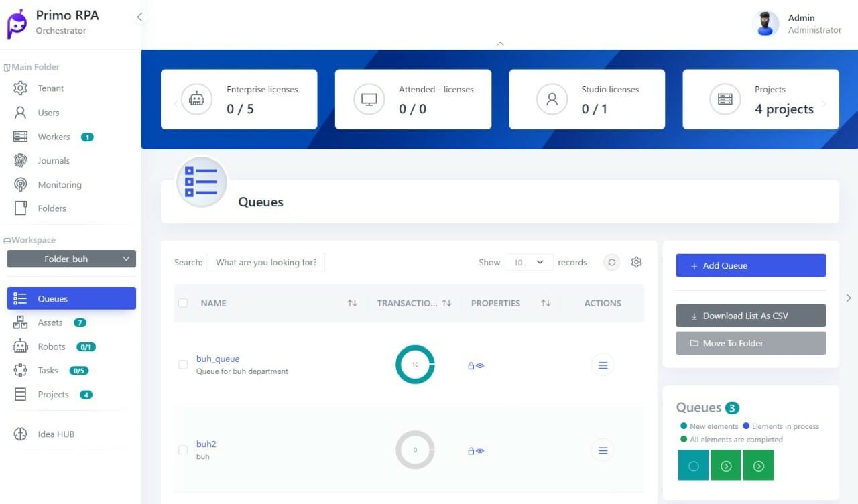
Task: Open the Tasks section
Action: 47,370
